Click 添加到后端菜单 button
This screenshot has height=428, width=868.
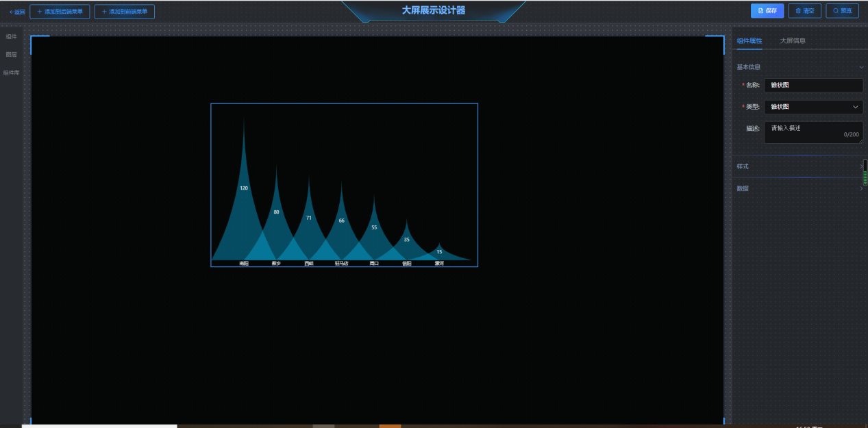point(60,12)
